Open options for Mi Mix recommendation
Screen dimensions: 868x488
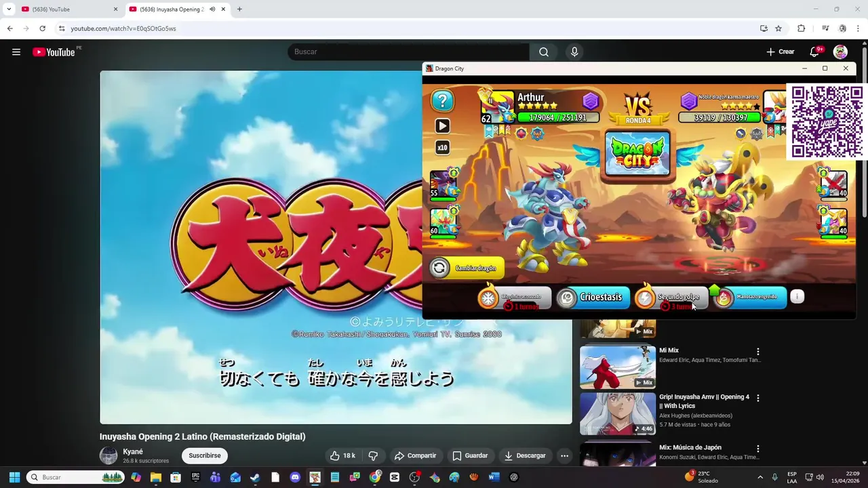click(x=758, y=352)
